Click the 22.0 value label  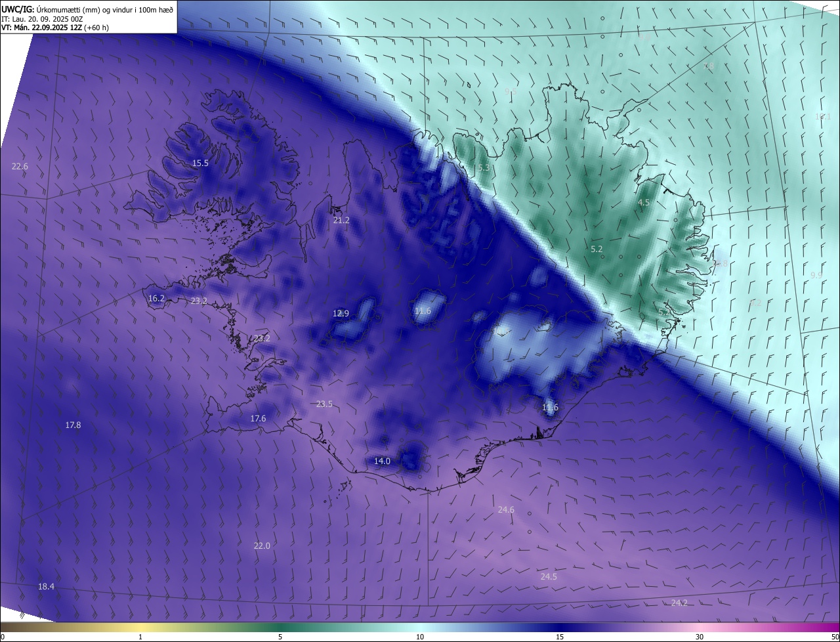click(x=262, y=546)
